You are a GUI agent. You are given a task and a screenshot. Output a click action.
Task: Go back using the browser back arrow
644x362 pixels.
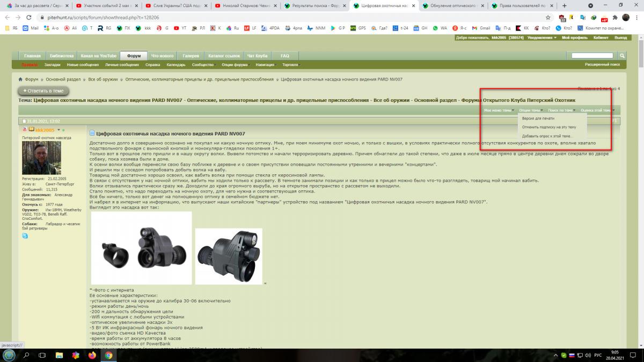point(7,17)
